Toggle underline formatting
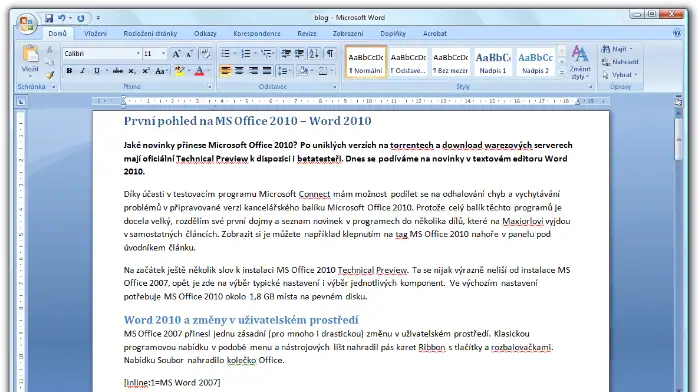Image resolution: width=698 pixels, height=392 pixels. pos(97,71)
